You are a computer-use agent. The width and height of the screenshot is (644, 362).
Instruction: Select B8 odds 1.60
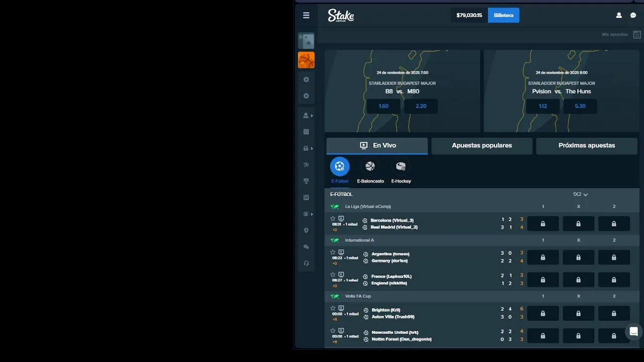point(383,106)
